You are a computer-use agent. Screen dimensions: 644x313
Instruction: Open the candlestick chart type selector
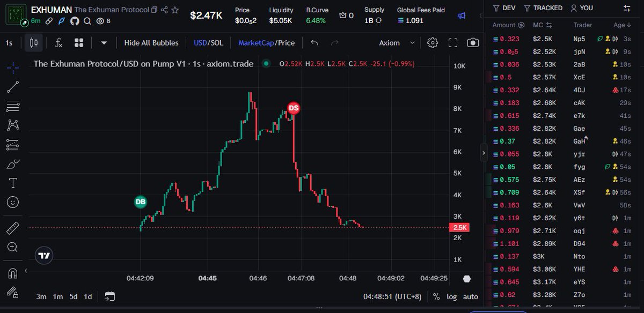[x=33, y=43]
